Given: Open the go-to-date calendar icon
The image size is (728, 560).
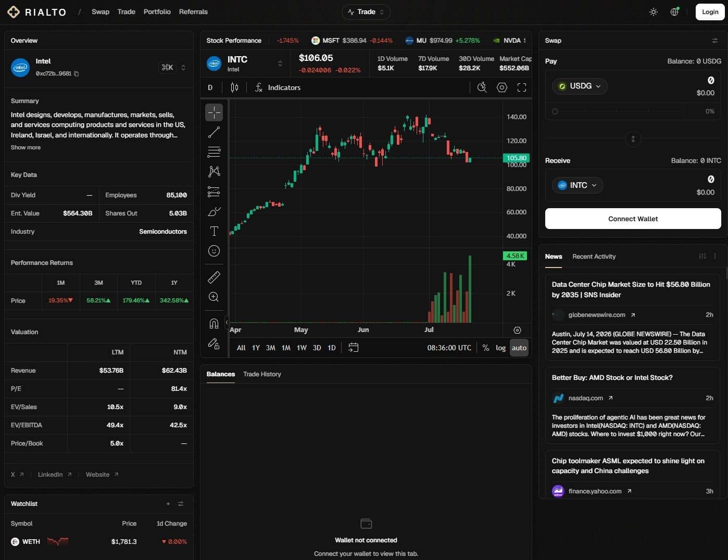Looking at the screenshot, I should pos(353,348).
